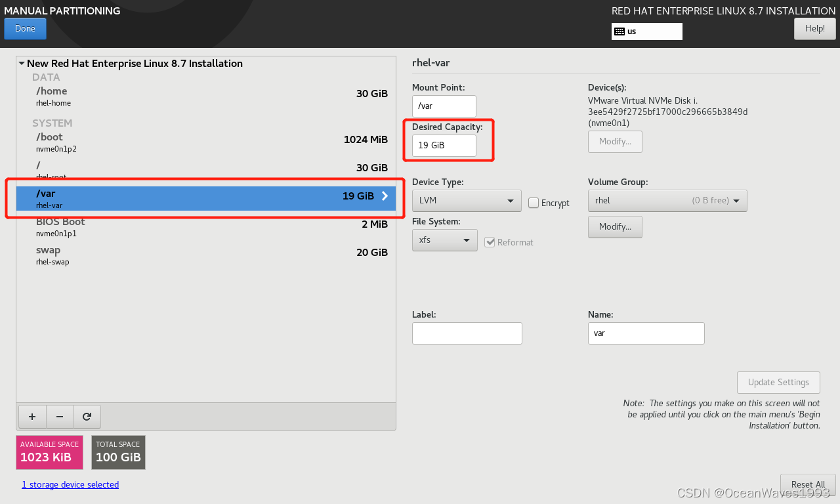Open the Help! button
The image size is (840, 504).
[814, 29]
